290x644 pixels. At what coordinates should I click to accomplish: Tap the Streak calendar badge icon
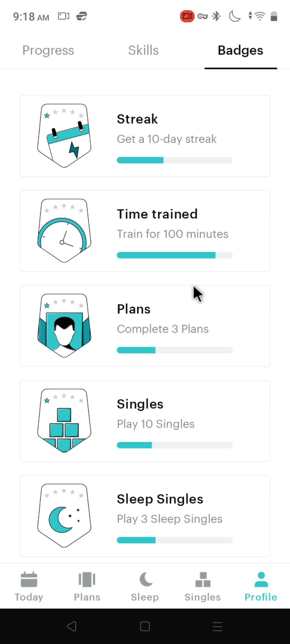64,136
